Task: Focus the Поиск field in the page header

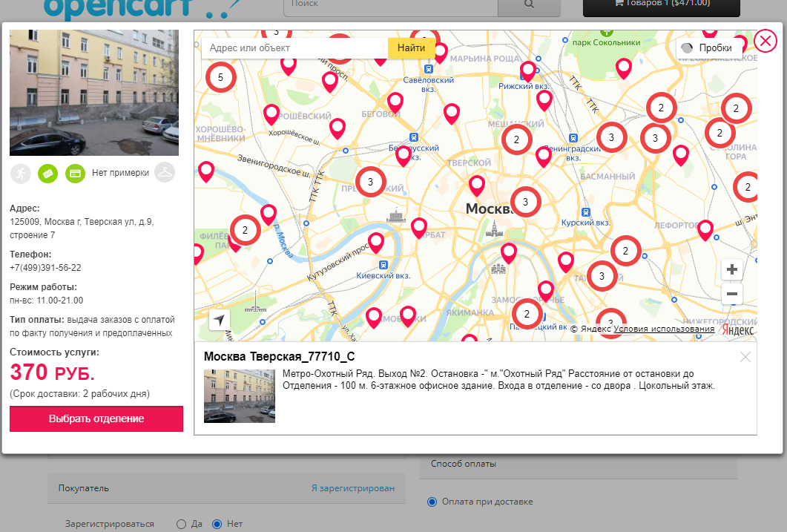Action: (391, 5)
